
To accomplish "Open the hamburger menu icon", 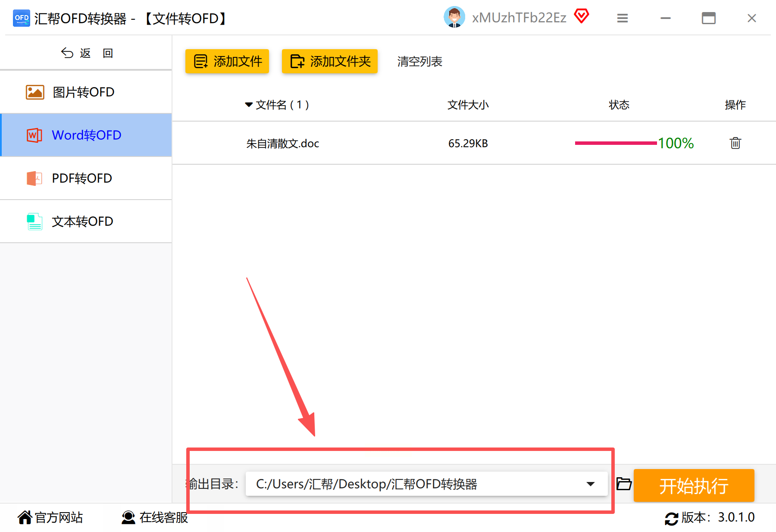I will (x=622, y=18).
